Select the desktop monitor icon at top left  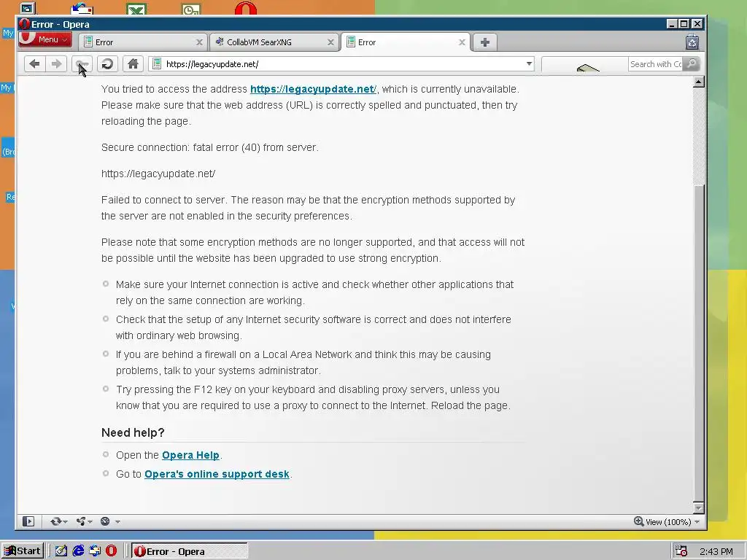pyautogui.click(x=28, y=8)
